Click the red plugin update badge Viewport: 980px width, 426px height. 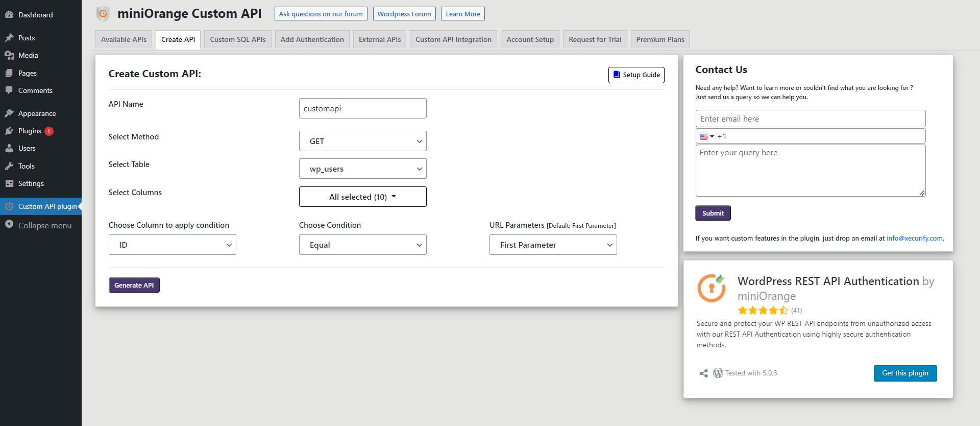tap(49, 131)
